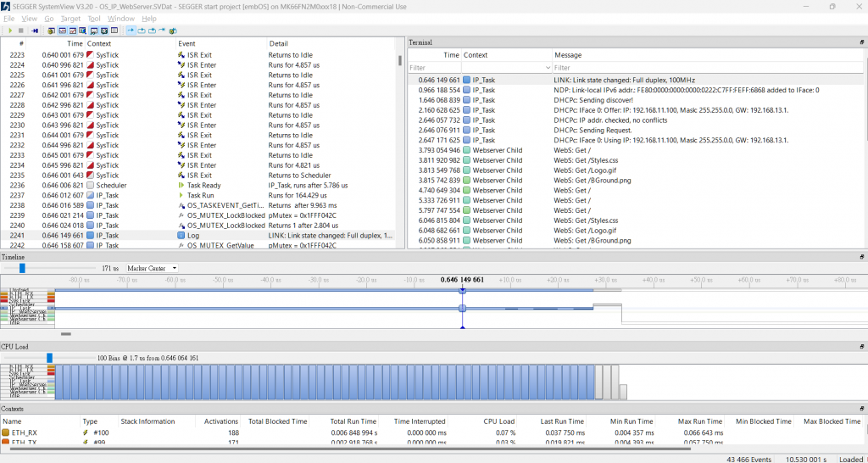Image resolution: width=868 pixels, height=463 pixels.
Task: Click the SysTick context icon in row 2235
Action: pos(90,175)
